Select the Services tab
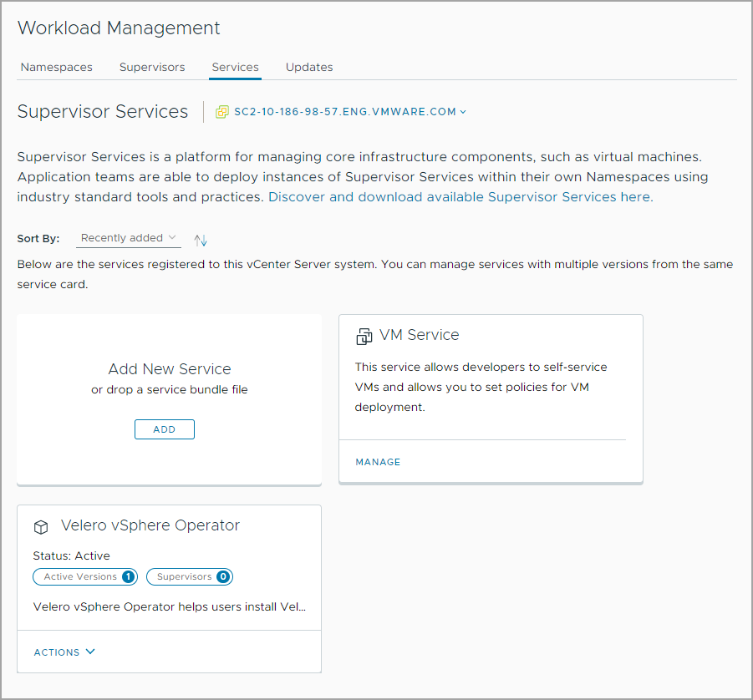 coord(235,67)
